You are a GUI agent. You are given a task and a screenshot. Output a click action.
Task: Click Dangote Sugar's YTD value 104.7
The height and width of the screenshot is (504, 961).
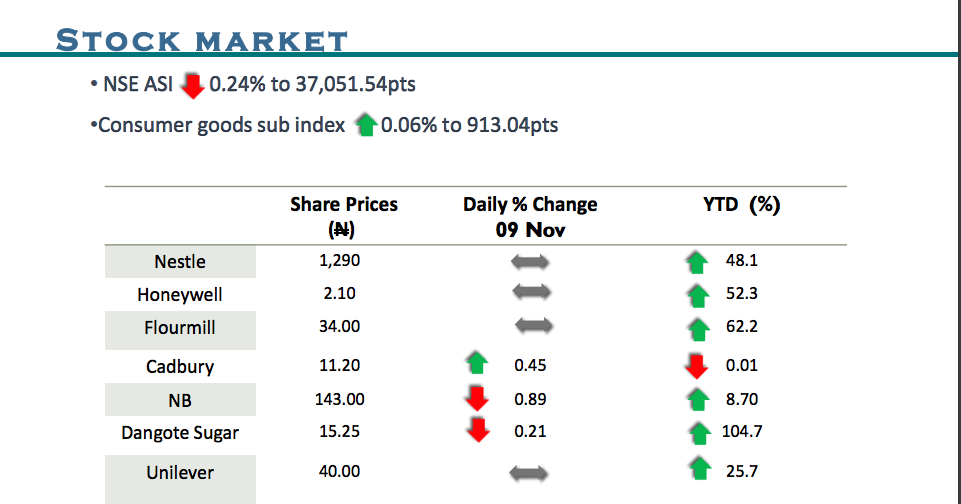point(741,432)
